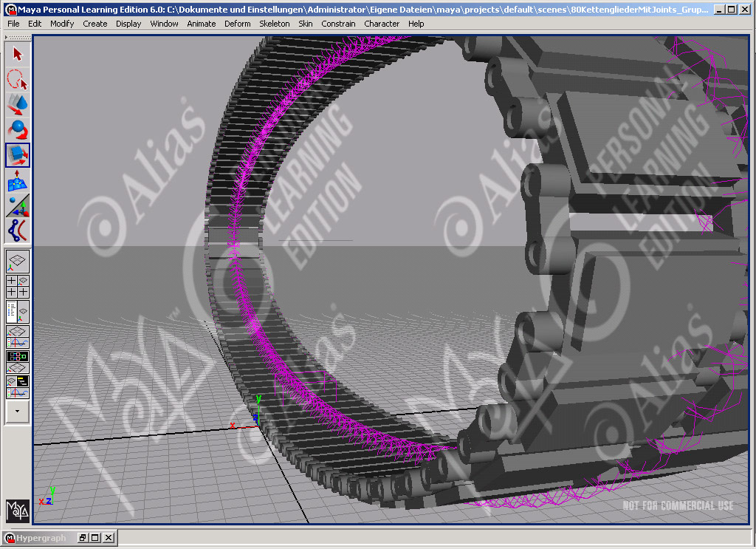The image size is (756, 549).
Task: Expand the toolbox handle arrow at top
Action: point(6,37)
